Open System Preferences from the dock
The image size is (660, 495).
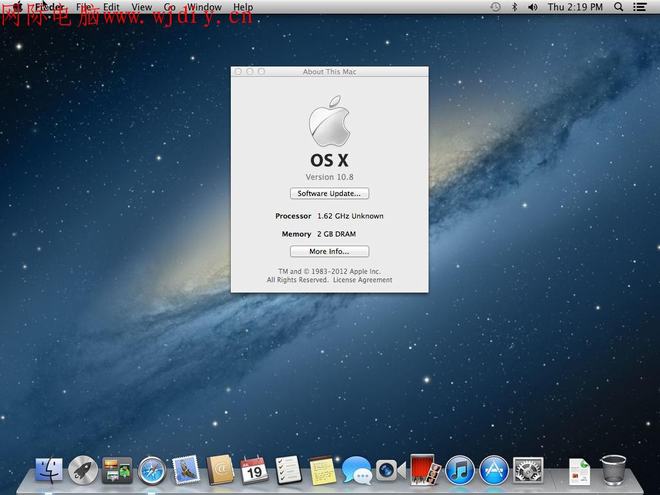527,469
